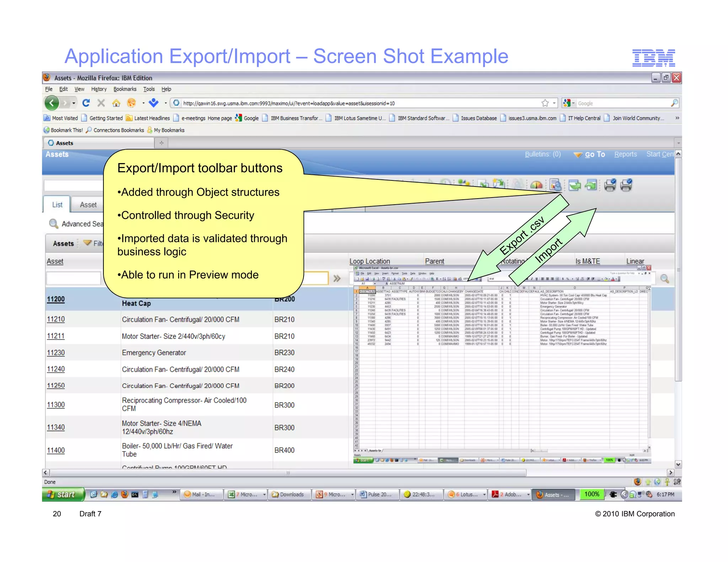The image size is (728, 562).
Task: Click filter magnifier icon at table right
Action: (665, 279)
